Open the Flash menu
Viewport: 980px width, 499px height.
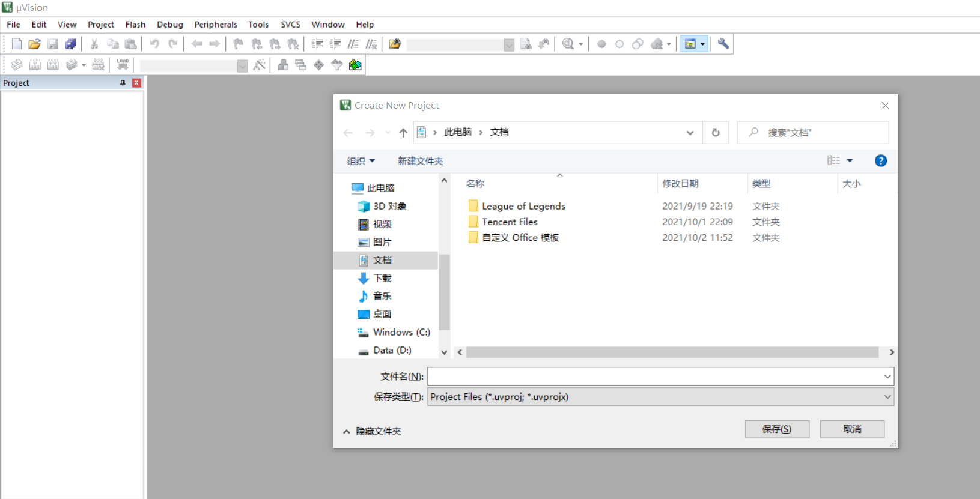tap(135, 25)
